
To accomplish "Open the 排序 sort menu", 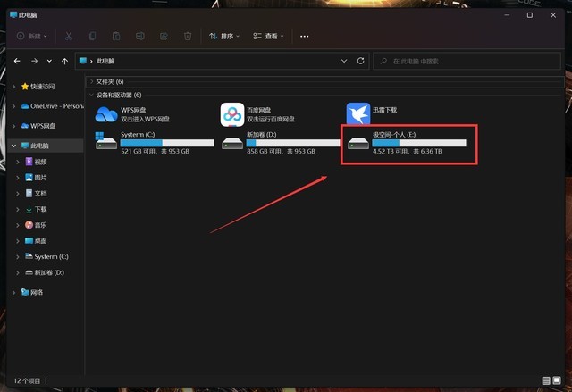I will (x=224, y=36).
